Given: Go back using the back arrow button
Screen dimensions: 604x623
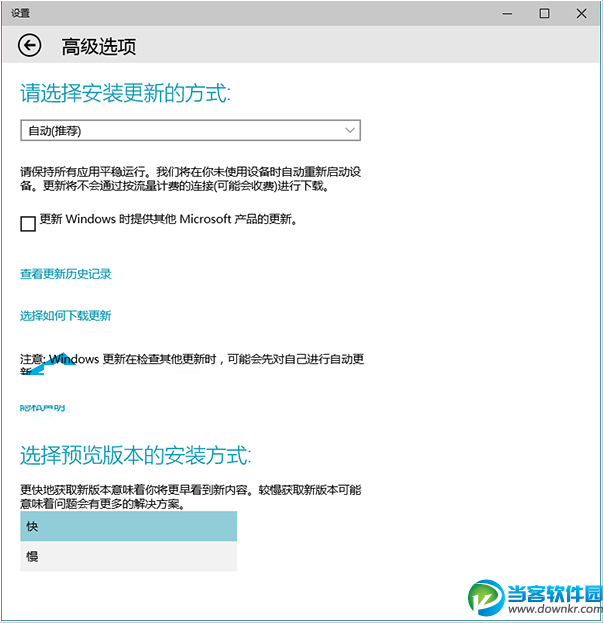Looking at the screenshot, I should tap(29, 46).
